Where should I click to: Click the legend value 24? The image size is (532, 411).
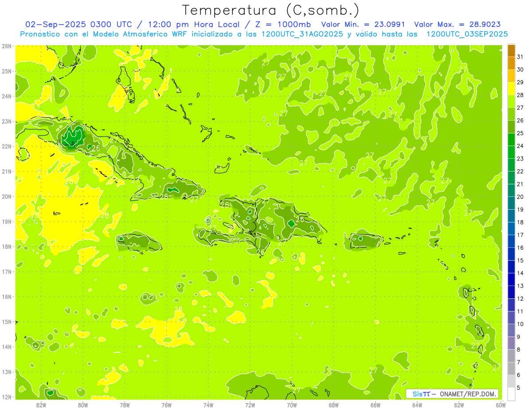(520, 146)
